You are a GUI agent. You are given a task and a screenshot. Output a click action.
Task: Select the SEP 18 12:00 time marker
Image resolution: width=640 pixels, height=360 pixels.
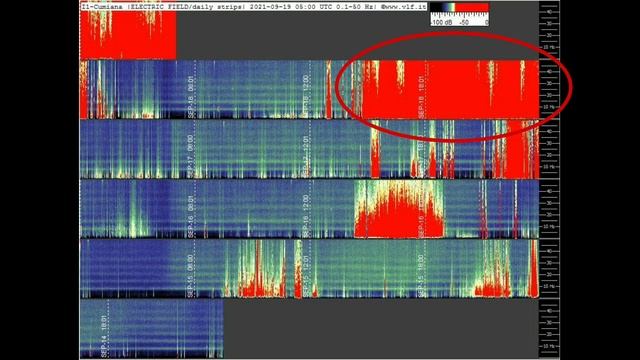[306, 95]
